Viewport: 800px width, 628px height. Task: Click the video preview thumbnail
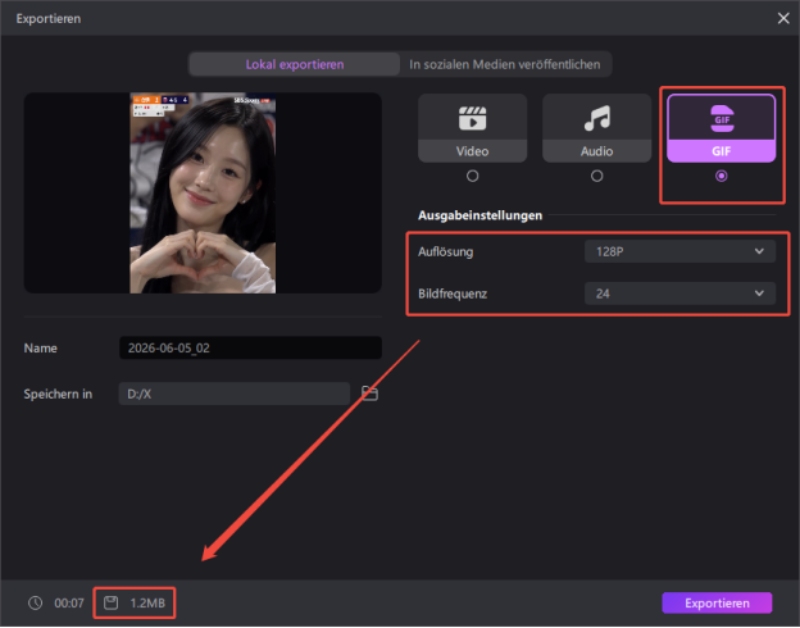(x=203, y=193)
